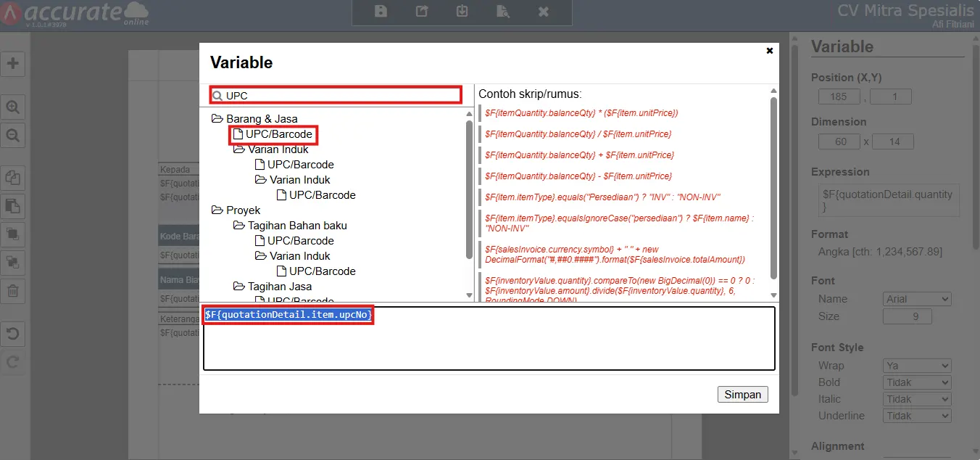980x460 pixels.
Task: Click the zoom in magnifier icon
Action: 13,107
